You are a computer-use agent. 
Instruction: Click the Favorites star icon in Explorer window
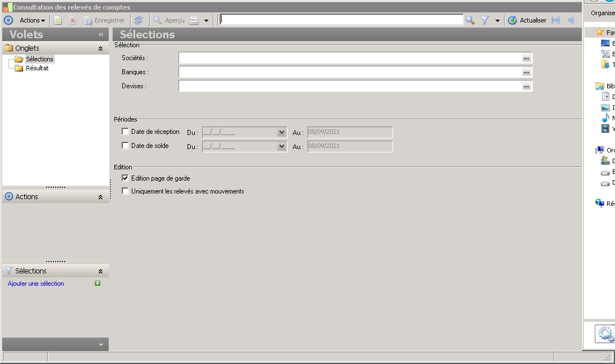tap(599, 32)
